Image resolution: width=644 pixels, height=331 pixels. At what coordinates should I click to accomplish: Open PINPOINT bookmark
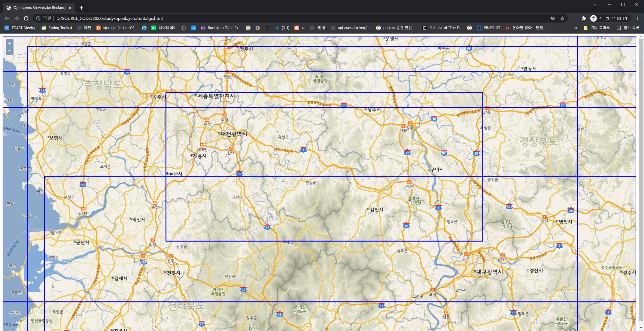pos(488,28)
